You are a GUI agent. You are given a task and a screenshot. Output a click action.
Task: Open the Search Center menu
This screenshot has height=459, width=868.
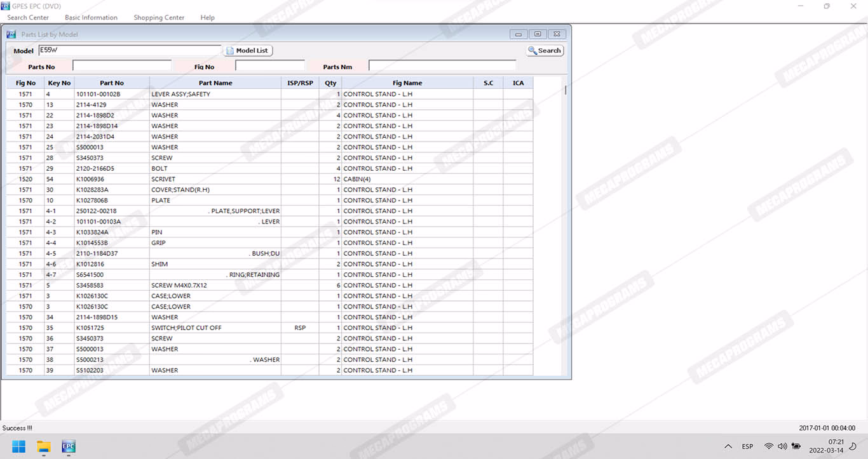tap(28, 18)
